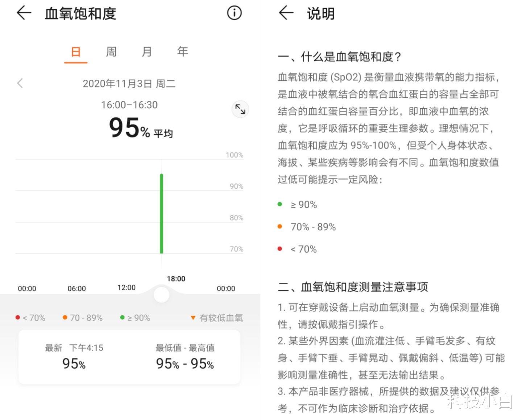Tap the green data bar in the chart
This screenshot has height=420, width=522.
pos(161,214)
